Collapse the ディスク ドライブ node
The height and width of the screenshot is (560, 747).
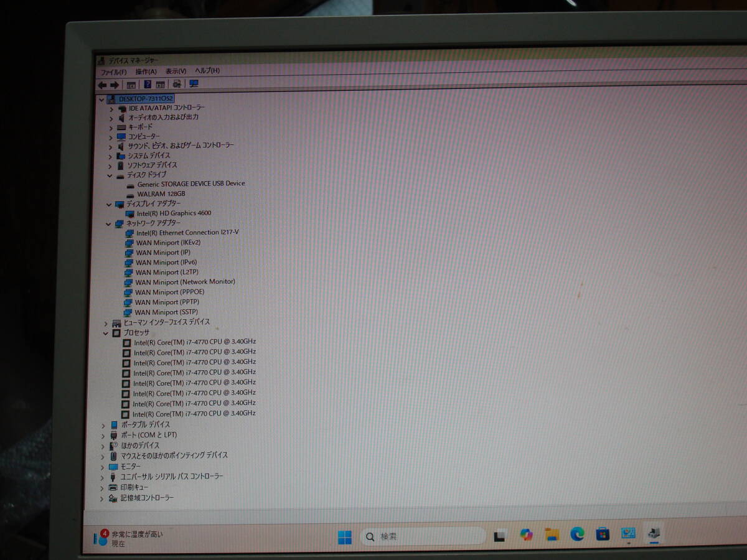(110, 175)
